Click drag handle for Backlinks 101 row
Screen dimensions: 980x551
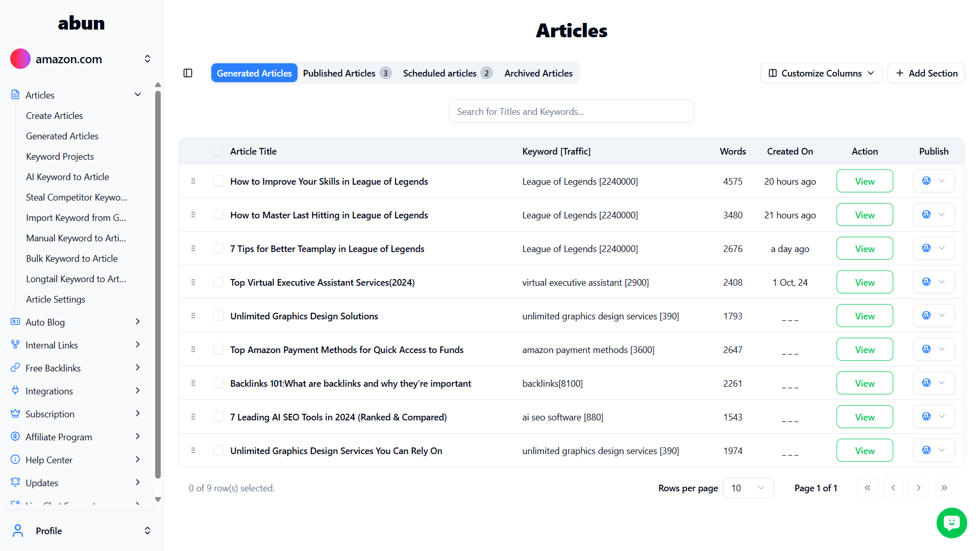[193, 383]
